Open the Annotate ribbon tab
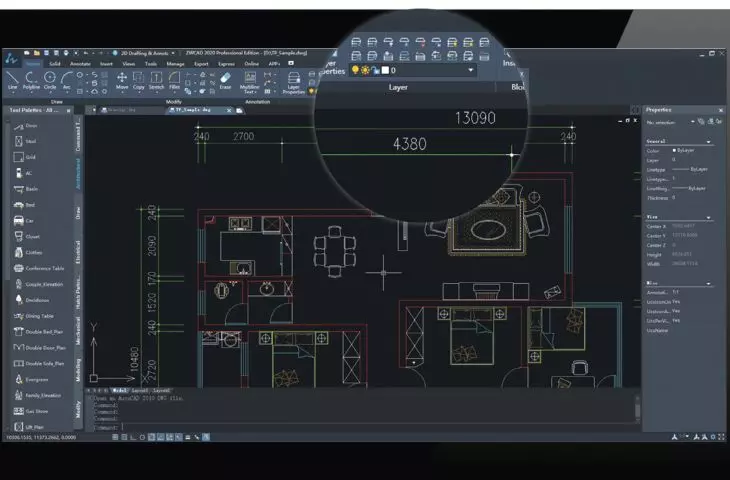Screen dimensions: 730x480 point(80,64)
